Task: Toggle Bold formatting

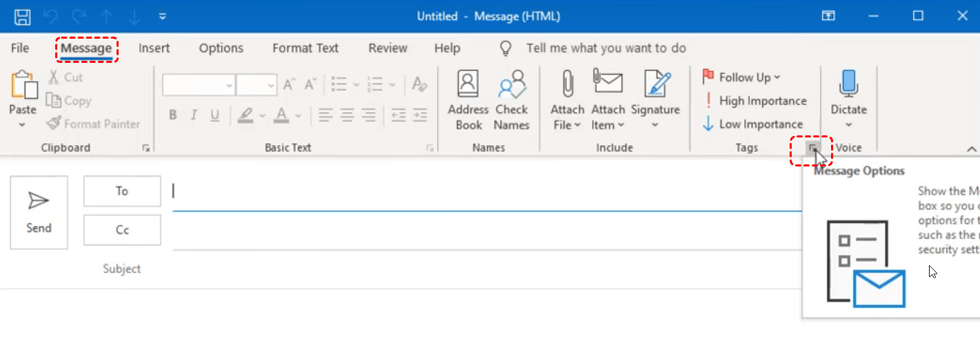Action: coord(173,115)
